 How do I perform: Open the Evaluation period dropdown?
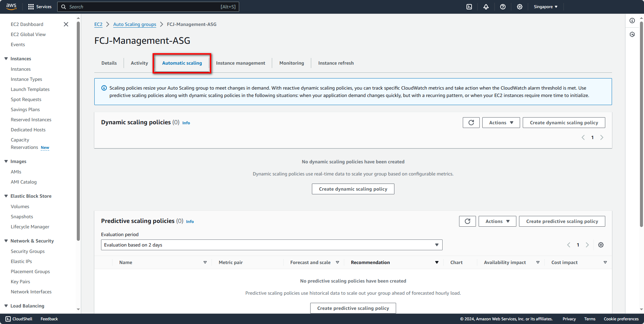point(271,245)
